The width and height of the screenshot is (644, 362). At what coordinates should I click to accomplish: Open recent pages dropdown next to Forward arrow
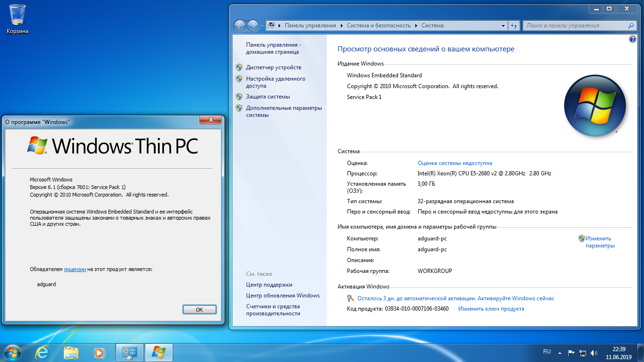click(262, 26)
